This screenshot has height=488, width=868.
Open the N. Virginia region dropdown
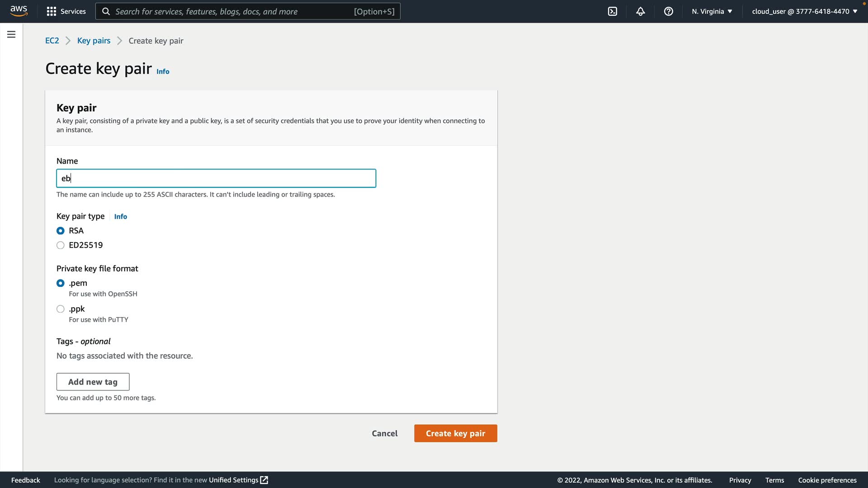[712, 11]
